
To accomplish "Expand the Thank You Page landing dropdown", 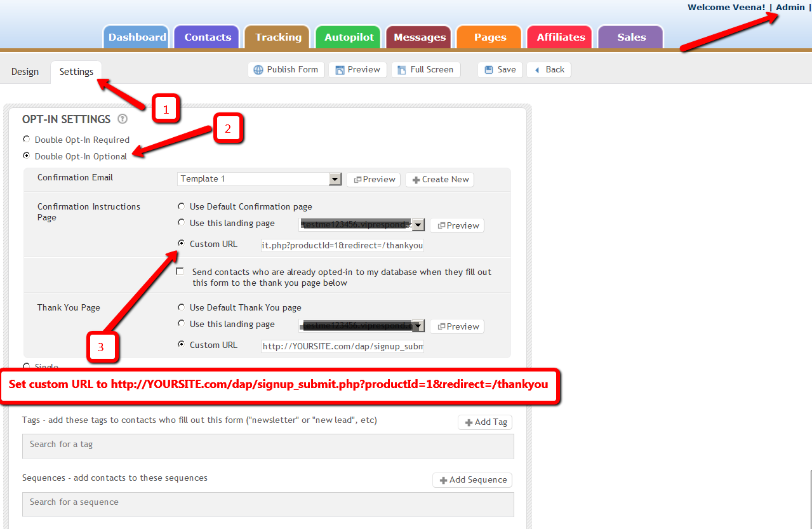I will pyautogui.click(x=418, y=326).
